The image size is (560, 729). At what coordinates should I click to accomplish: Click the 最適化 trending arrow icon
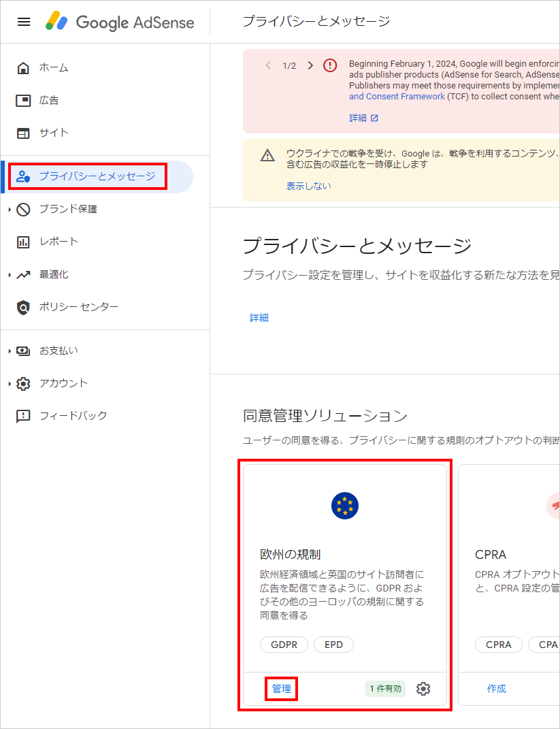(23, 275)
